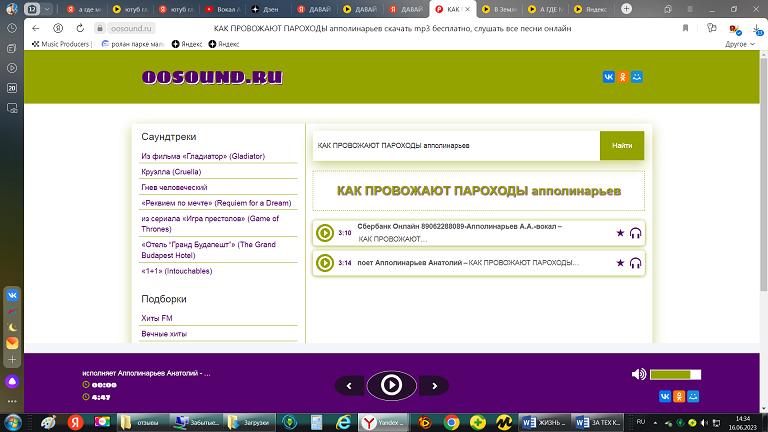Click headphones icon on 3:14 track

click(x=635, y=264)
